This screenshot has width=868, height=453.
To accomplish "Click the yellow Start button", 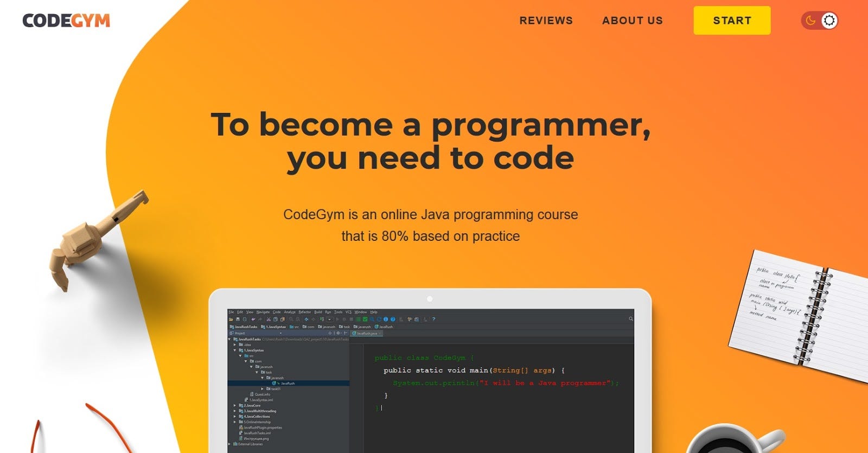I will [x=732, y=21].
